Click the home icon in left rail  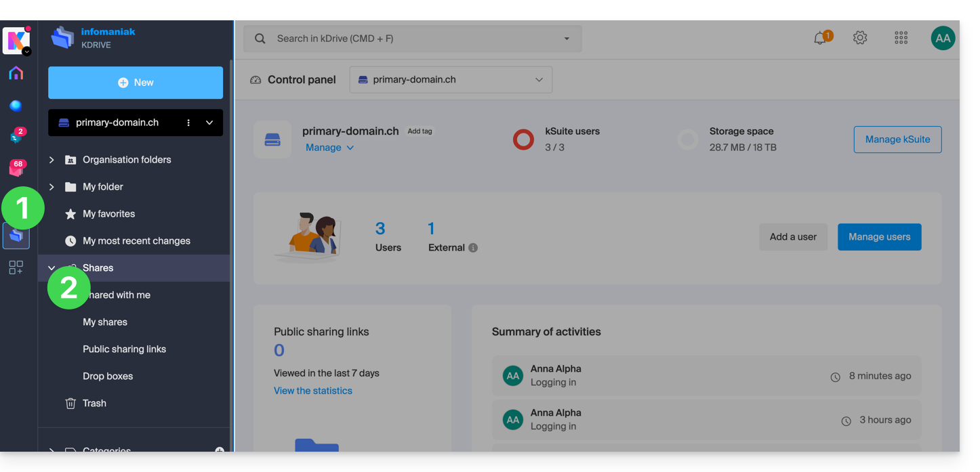(16, 73)
